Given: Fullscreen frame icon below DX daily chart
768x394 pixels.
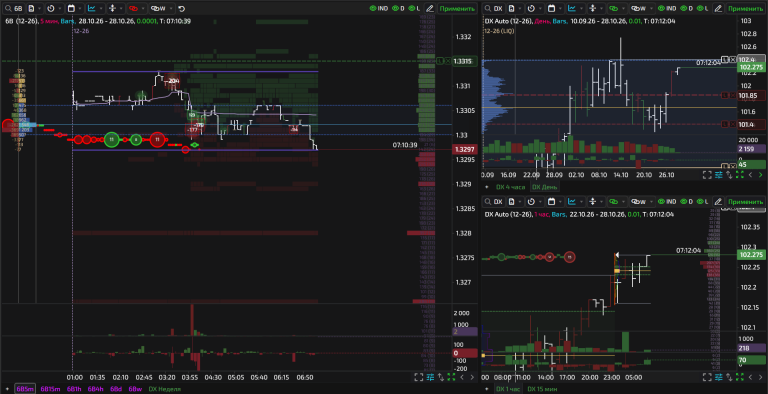Looking at the screenshot, I should [x=707, y=174].
